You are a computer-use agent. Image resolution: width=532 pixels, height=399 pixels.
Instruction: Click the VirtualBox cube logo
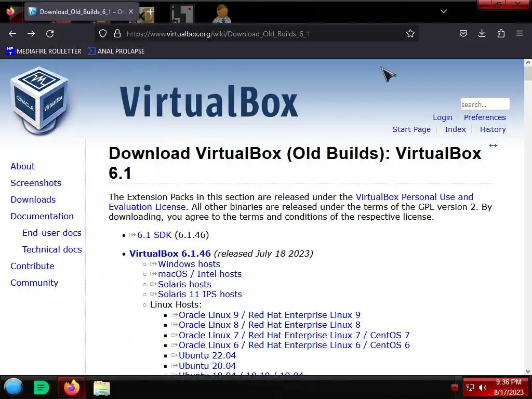(39, 101)
